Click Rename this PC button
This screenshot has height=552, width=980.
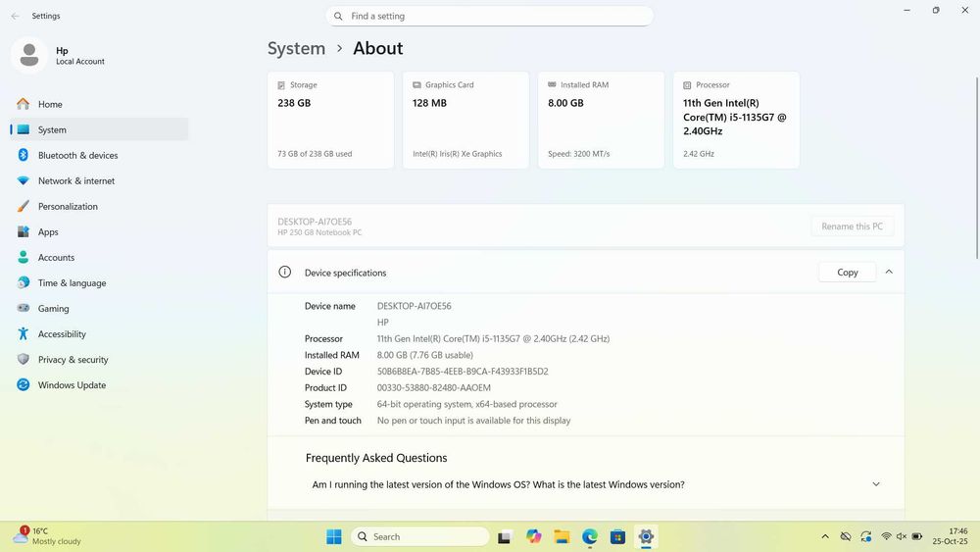click(852, 226)
